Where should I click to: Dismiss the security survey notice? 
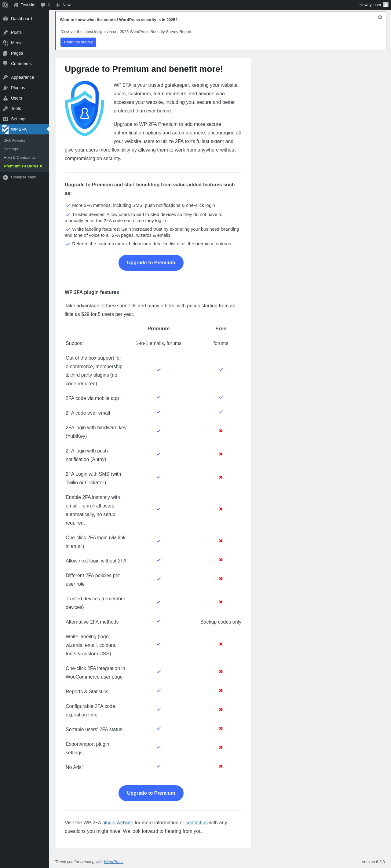380,17
